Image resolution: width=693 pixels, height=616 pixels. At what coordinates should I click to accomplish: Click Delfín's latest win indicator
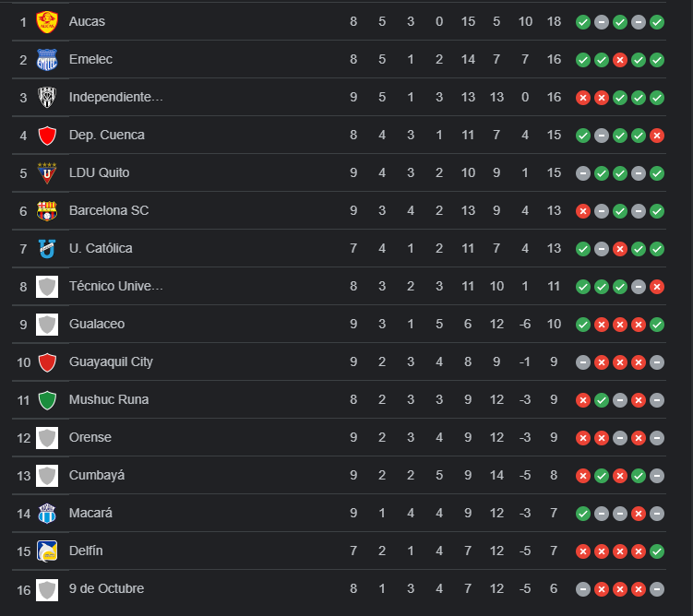point(657,551)
